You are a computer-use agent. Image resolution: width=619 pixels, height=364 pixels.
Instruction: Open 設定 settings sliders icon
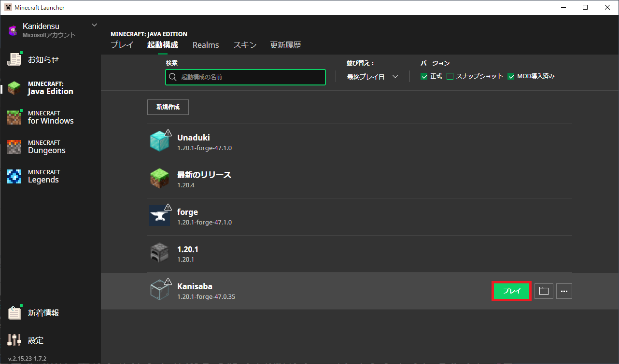point(14,340)
